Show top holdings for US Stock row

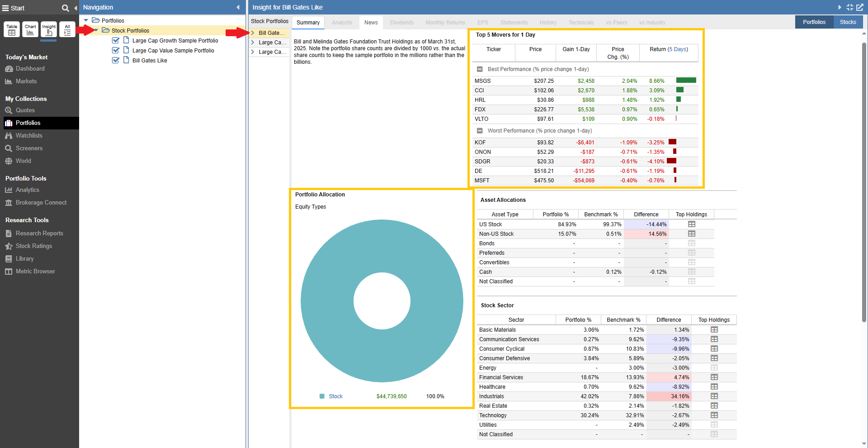coord(692,224)
